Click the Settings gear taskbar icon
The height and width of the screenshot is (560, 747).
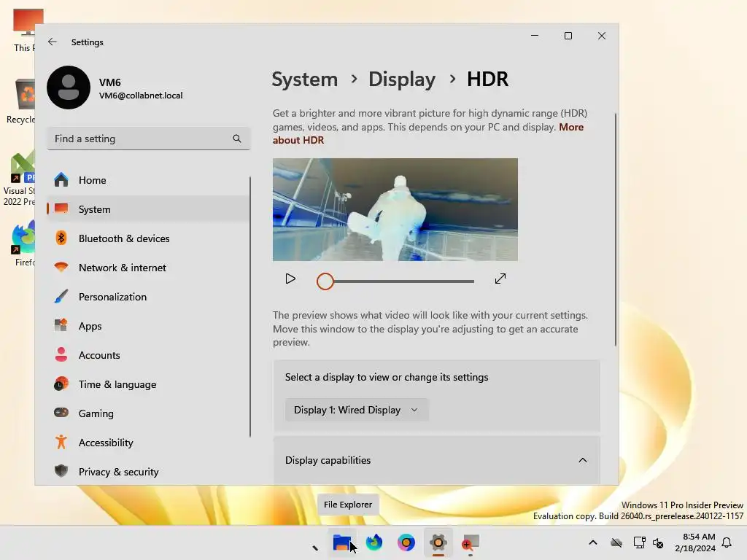438,542
